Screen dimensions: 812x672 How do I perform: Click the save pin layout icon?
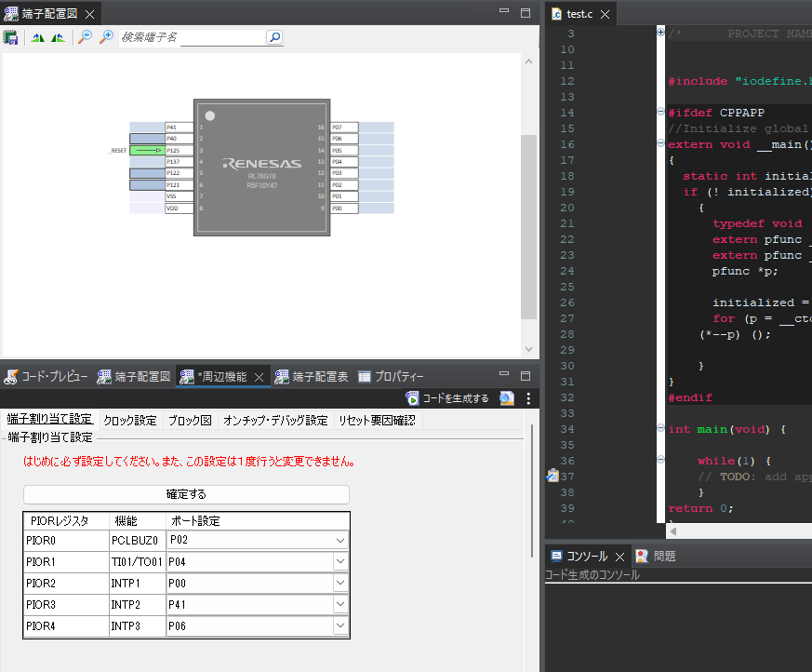pyautogui.click(x=11, y=37)
